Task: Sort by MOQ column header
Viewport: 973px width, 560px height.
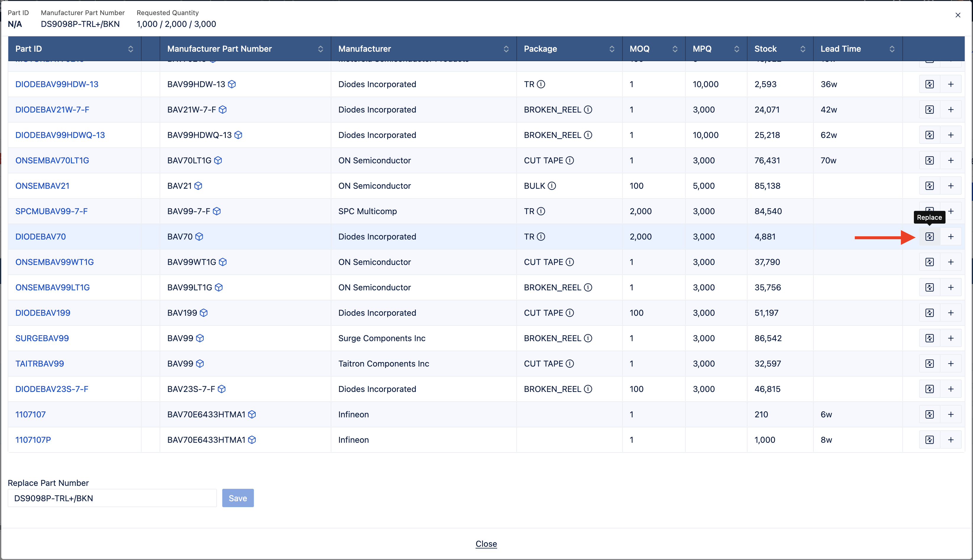Action: (x=675, y=49)
